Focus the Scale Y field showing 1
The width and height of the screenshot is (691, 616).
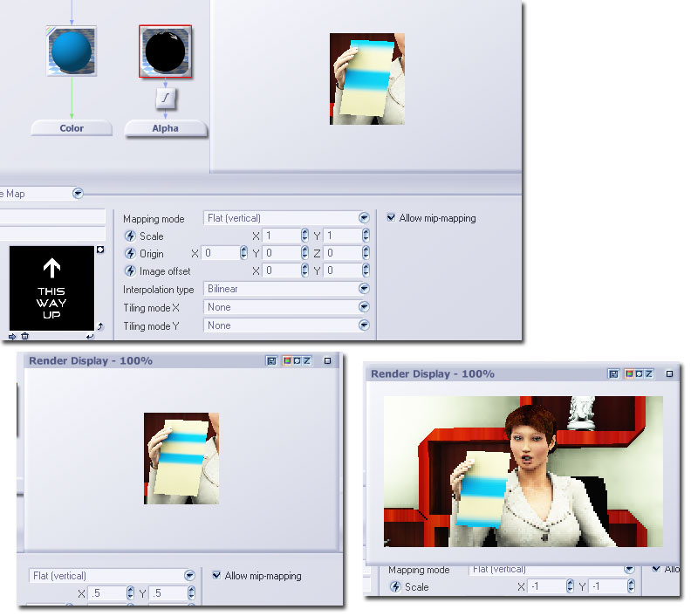[342, 236]
